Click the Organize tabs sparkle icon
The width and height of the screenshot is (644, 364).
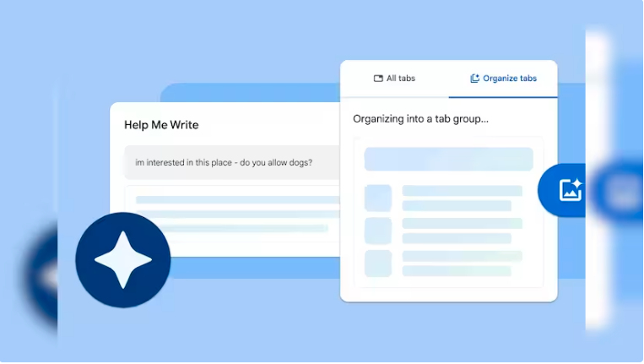click(475, 78)
